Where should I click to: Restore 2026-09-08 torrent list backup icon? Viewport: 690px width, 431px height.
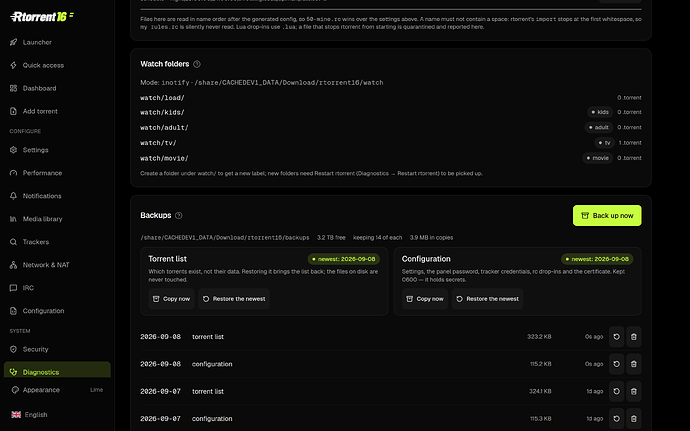click(x=617, y=336)
